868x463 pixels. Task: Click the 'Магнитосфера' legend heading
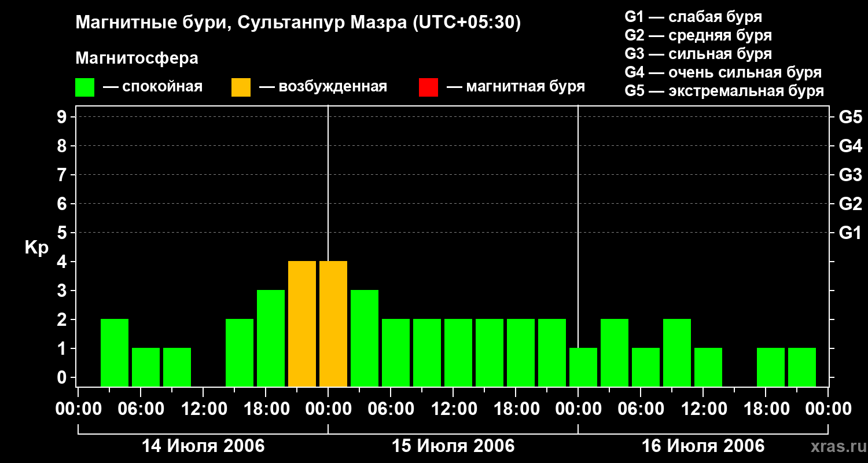point(137,58)
